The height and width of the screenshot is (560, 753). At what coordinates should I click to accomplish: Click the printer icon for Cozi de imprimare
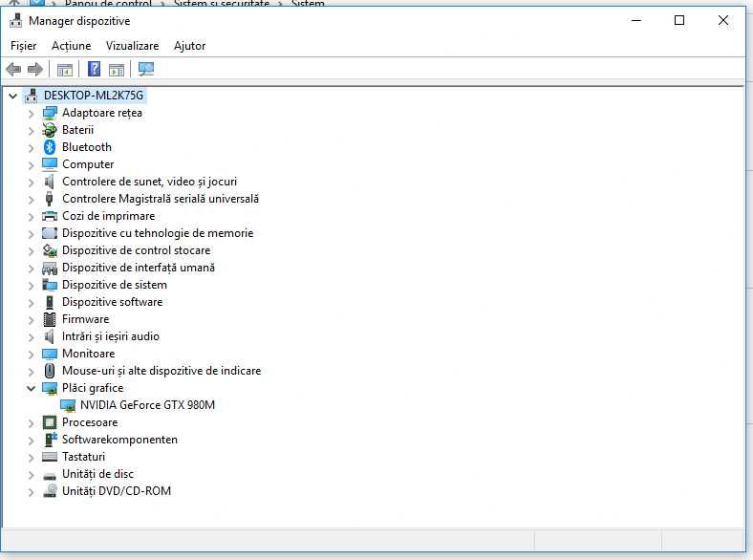[x=50, y=216]
